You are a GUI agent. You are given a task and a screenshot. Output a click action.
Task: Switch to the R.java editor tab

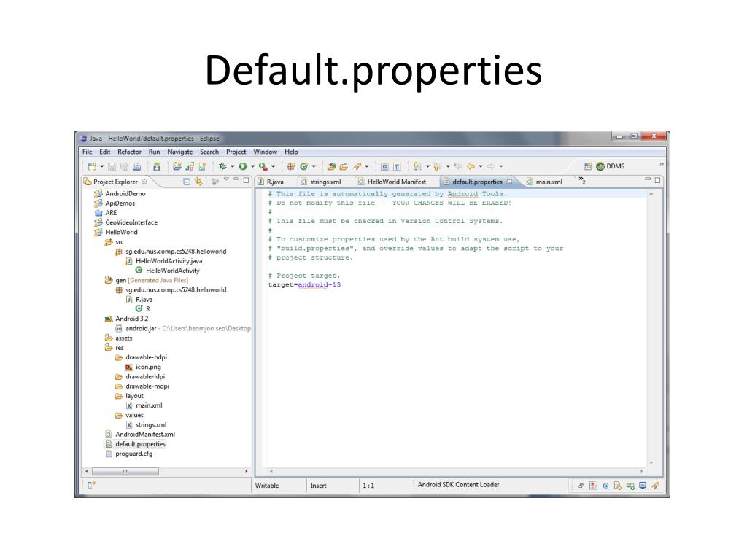275,182
